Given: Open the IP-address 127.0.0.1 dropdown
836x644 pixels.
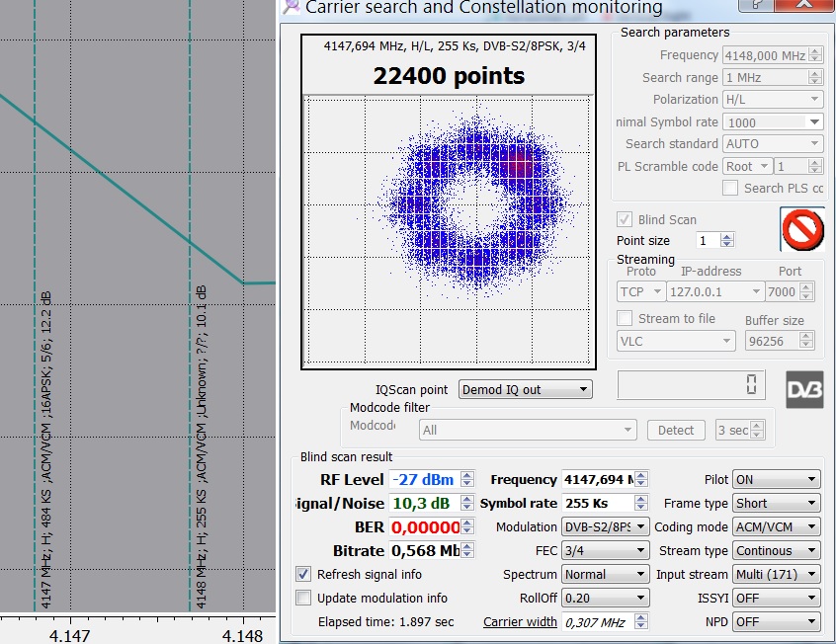Looking at the screenshot, I should point(715,291).
